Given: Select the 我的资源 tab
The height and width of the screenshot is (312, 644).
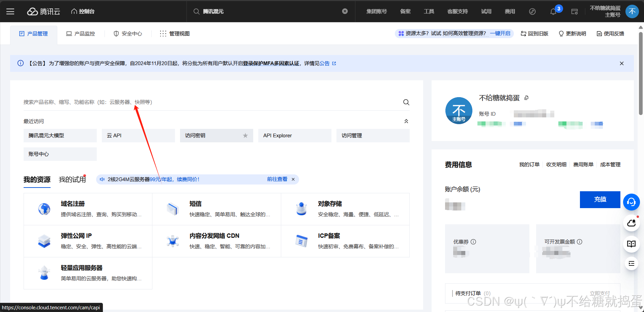Looking at the screenshot, I should click(x=37, y=180).
